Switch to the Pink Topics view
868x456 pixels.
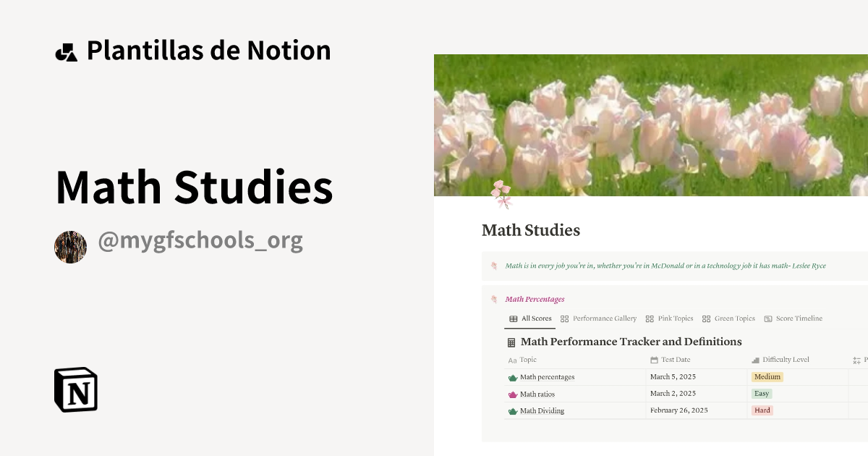point(675,318)
